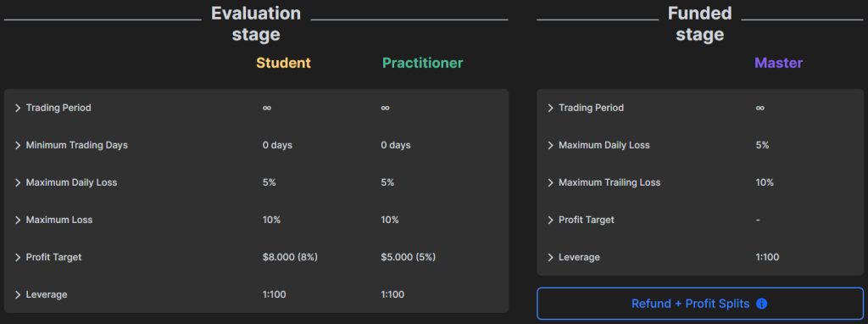The height and width of the screenshot is (324, 868).
Task: Click the Maximum Trailing Loss 10% value
Action: [765, 182]
